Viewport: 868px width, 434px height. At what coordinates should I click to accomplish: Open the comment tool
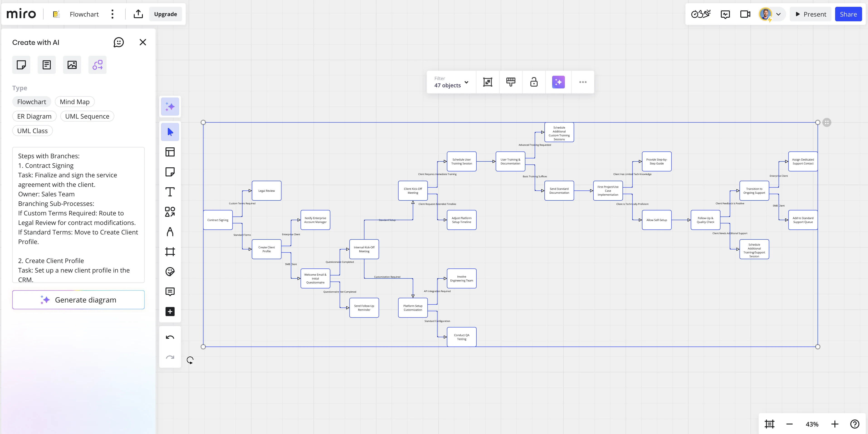pos(170,291)
